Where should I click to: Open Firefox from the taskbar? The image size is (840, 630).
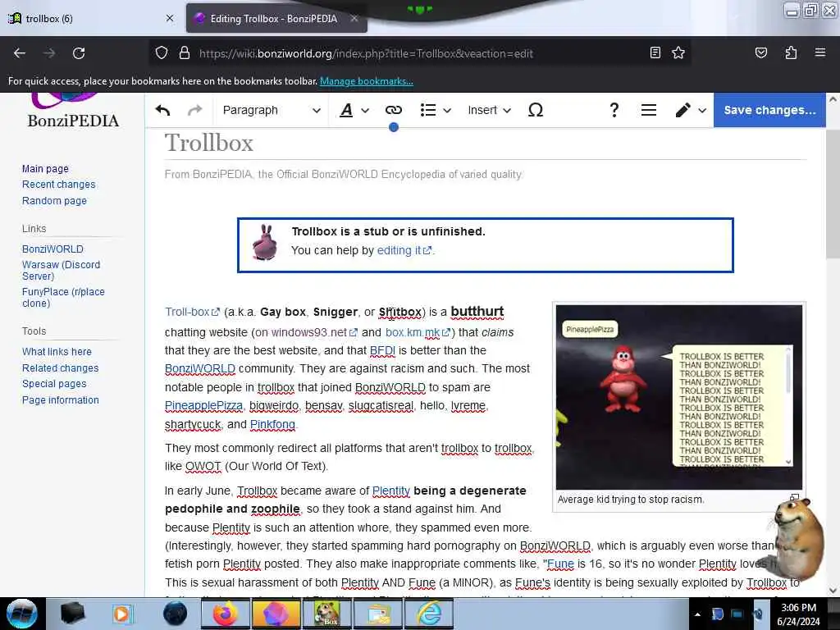click(225, 614)
